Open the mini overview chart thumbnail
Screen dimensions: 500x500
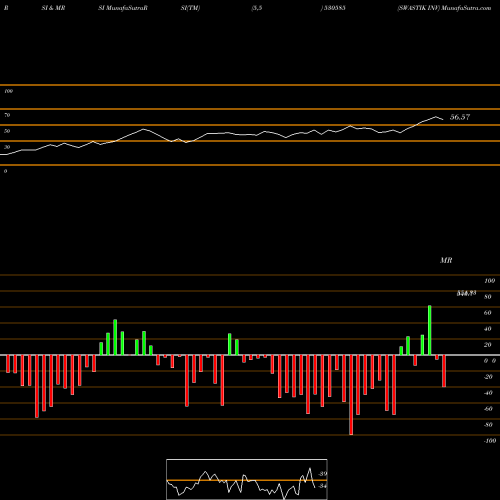(x=247, y=479)
